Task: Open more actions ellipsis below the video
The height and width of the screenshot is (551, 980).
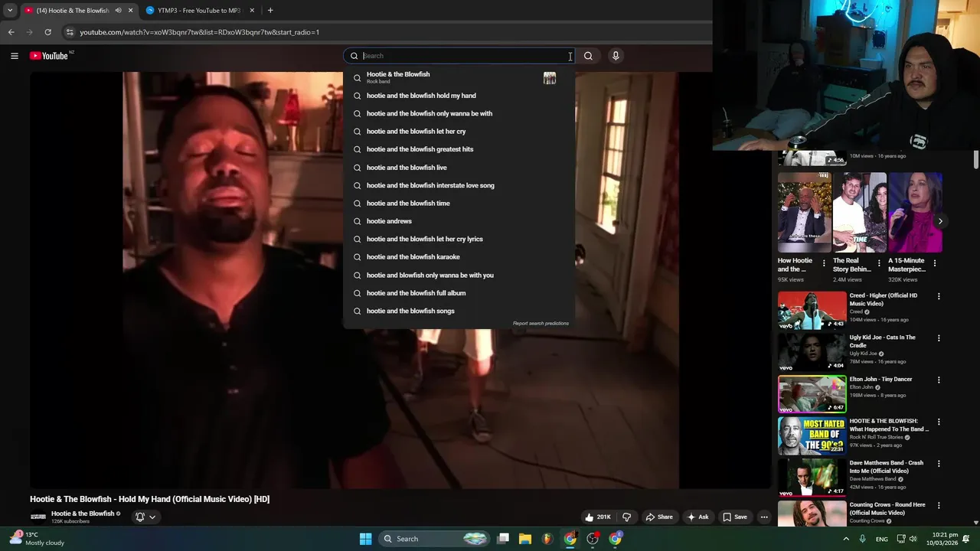Action: point(764,517)
